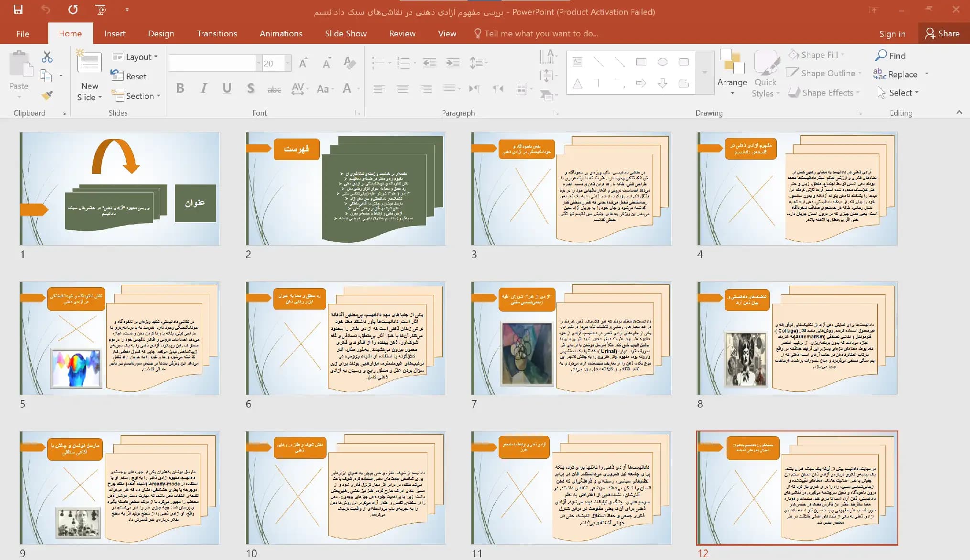The height and width of the screenshot is (560, 970).
Task: Toggle Bold formatting
Action: tap(180, 88)
